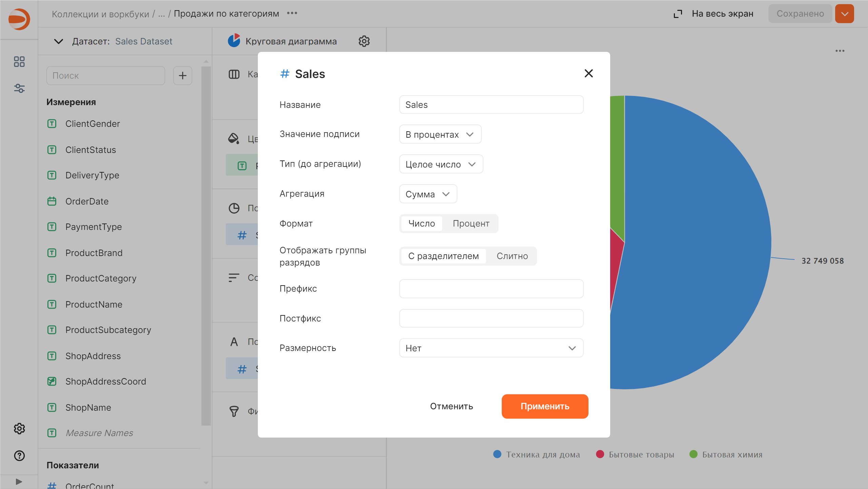
Task: Close the Sales field dialog
Action: [588, 73]
